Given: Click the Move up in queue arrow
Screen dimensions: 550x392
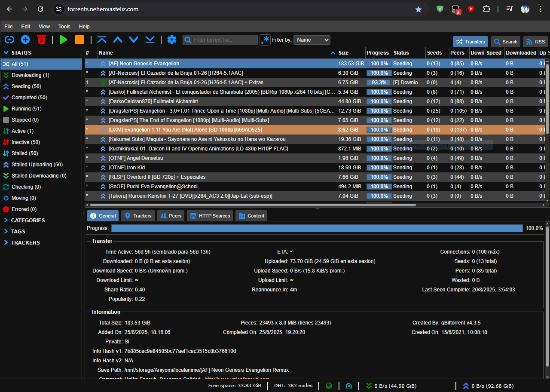Looking at the screenshot, I should point(118,40).
